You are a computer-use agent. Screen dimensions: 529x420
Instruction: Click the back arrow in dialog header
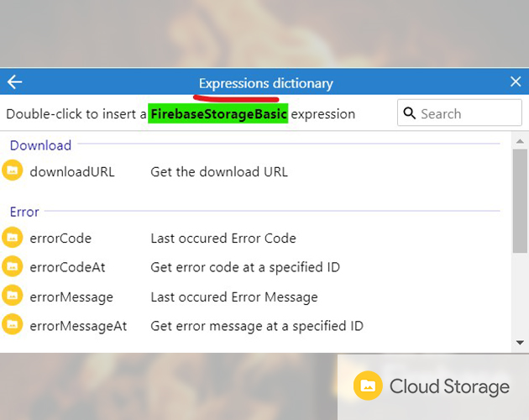(14, 82)
